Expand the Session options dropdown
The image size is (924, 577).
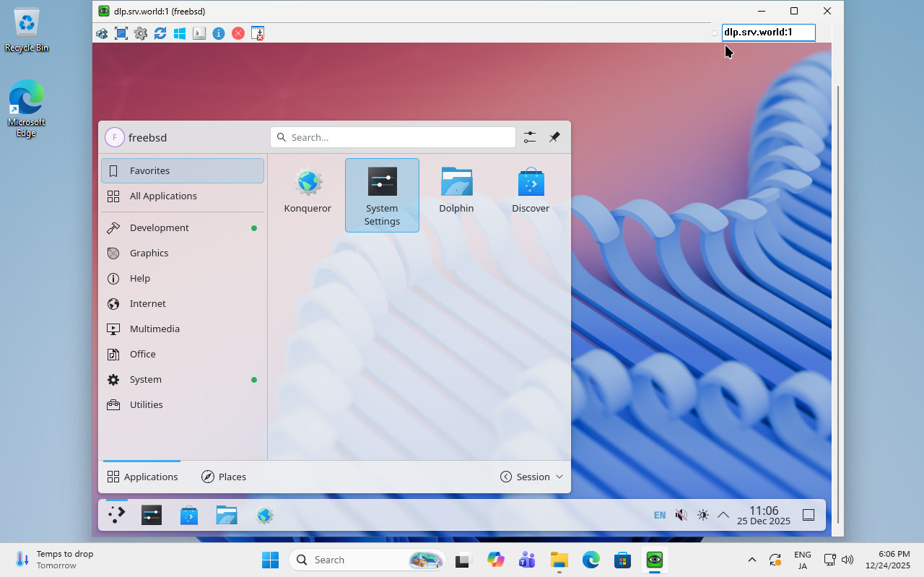tap(532, 477)
